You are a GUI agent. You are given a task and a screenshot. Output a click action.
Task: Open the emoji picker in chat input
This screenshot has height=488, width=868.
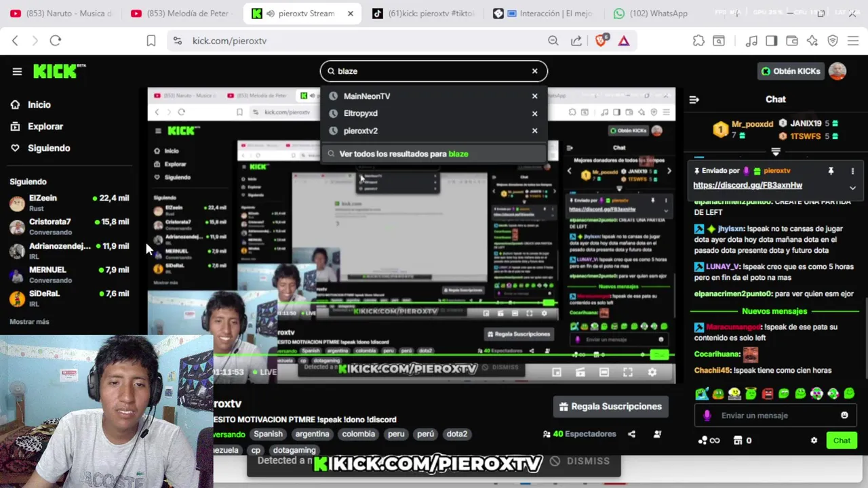point(844,415)
